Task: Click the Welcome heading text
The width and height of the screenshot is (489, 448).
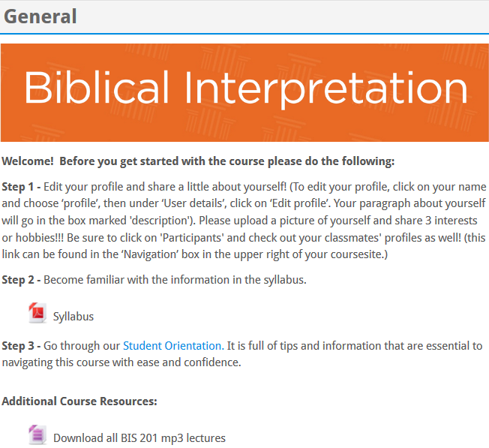Action: point(198,161)
